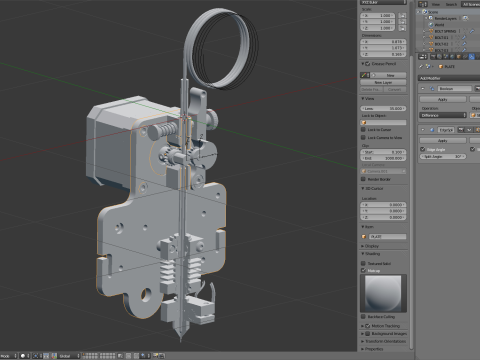Screen dimensions: 480x360
Task: Open the All Scenes display selector
Action: [470, 4]
